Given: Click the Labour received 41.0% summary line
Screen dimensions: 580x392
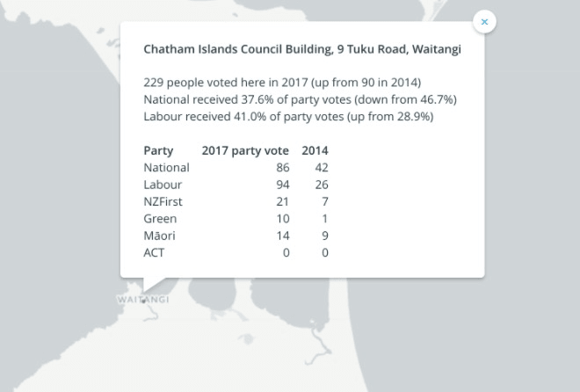Looking at the screenshot, I should (x=288, y=116).
